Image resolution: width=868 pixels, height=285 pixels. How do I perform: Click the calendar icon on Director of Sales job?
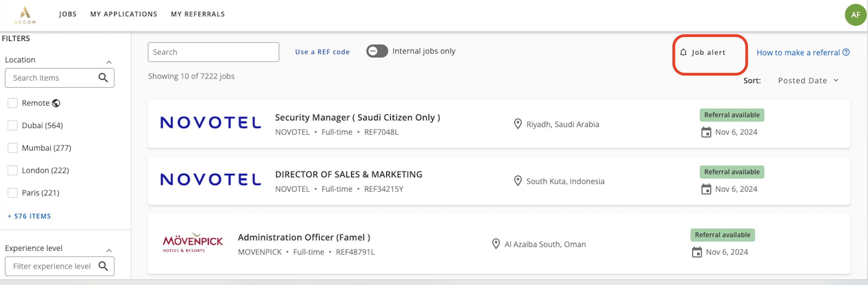click(706, 189)
